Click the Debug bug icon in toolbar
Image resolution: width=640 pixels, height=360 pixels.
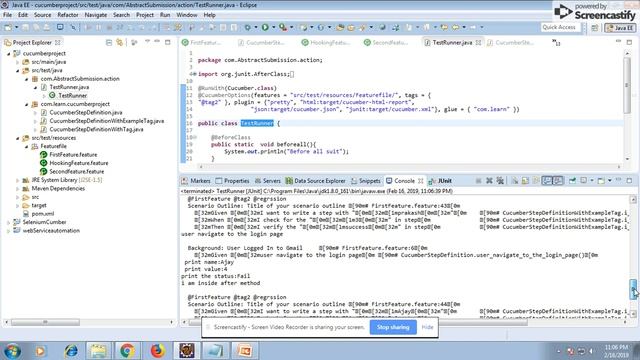pyautogui.click(x=248, y=27)
